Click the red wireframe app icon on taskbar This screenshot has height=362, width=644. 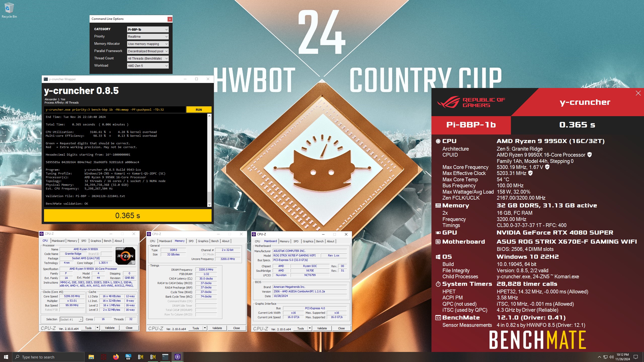[103, 357]
